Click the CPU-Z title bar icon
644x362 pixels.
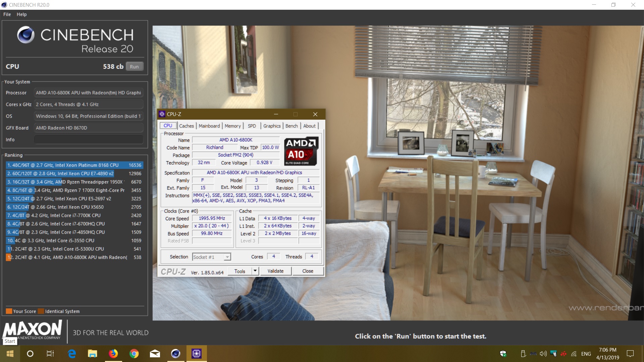point(162,114)
